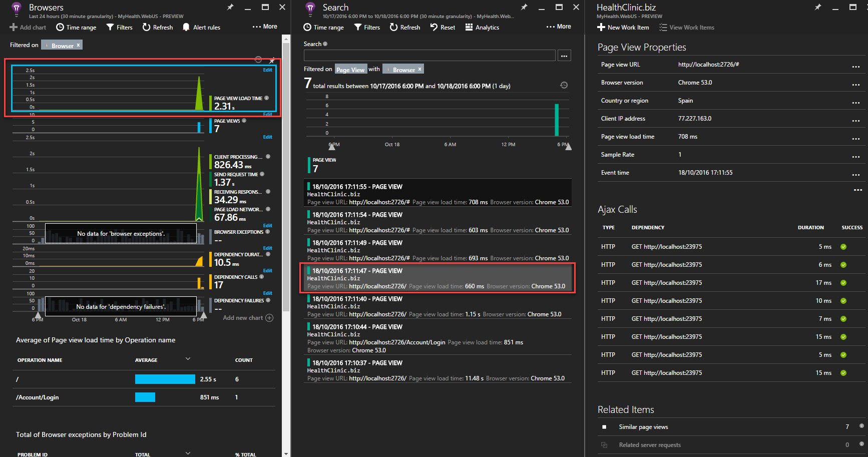Click the history clock icon above results chart
The image size is (868, 457).
(564, 85)
